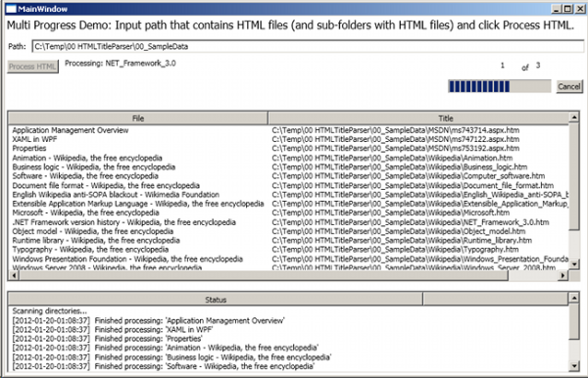588x378 pixels.
Task: Click the NET_Framework_3.0.htm path cell
Action: point(411,221)
